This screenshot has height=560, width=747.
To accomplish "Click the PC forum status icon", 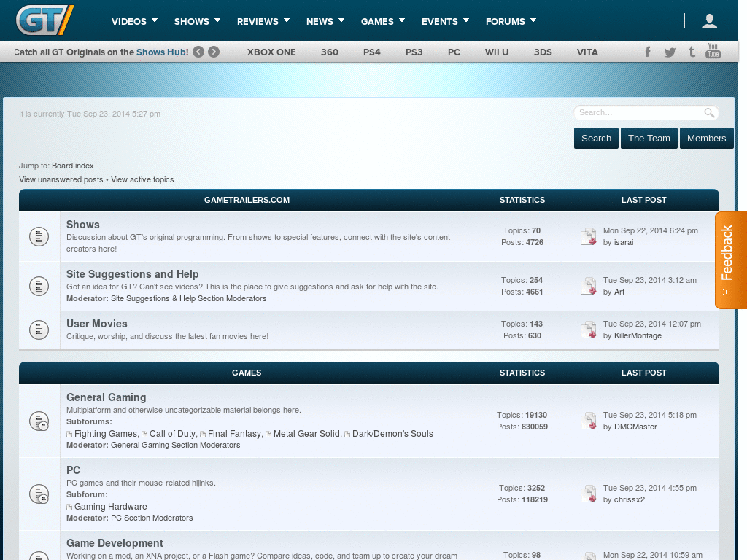I will [x=39, y=494].
